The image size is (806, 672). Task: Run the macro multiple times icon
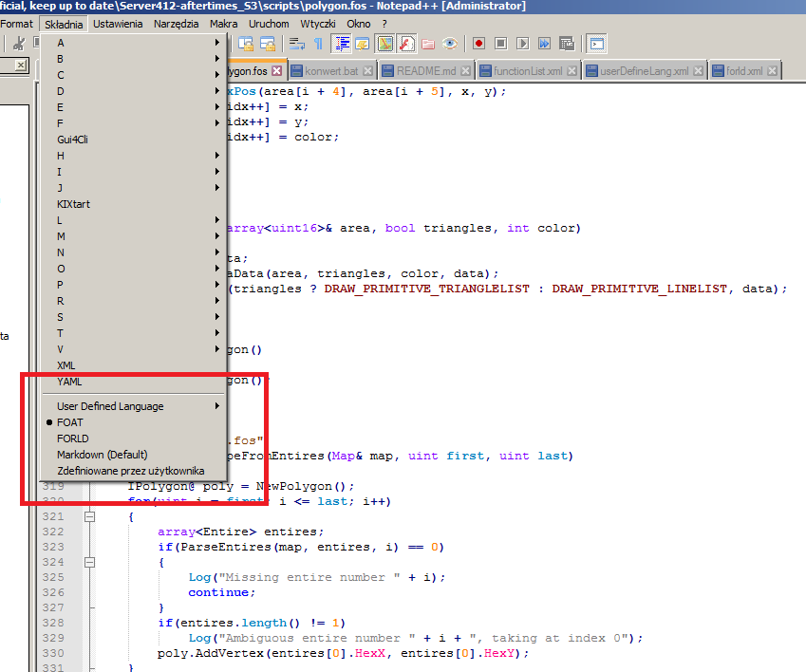coord(544,43)
